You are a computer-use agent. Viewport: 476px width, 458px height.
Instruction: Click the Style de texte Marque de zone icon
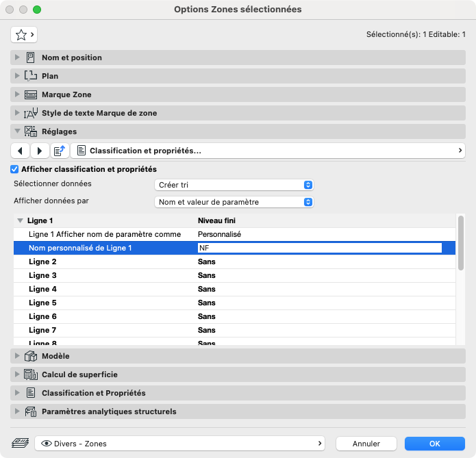pyautogui.click(x=31, y=113)
